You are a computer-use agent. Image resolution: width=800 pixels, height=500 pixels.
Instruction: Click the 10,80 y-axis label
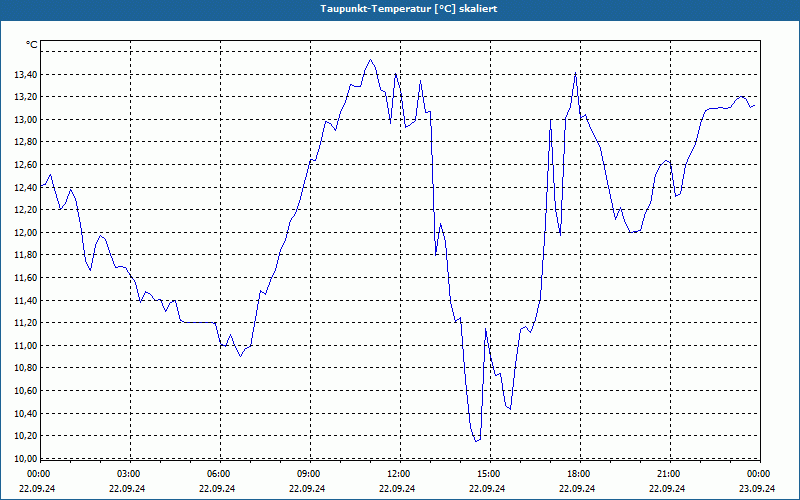coord(26,368)
